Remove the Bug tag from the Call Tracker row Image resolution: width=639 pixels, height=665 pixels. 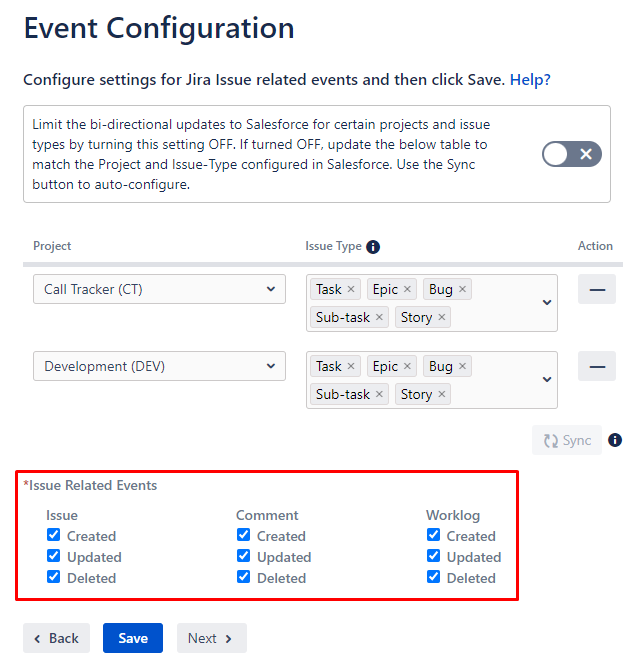click(462, 289)
